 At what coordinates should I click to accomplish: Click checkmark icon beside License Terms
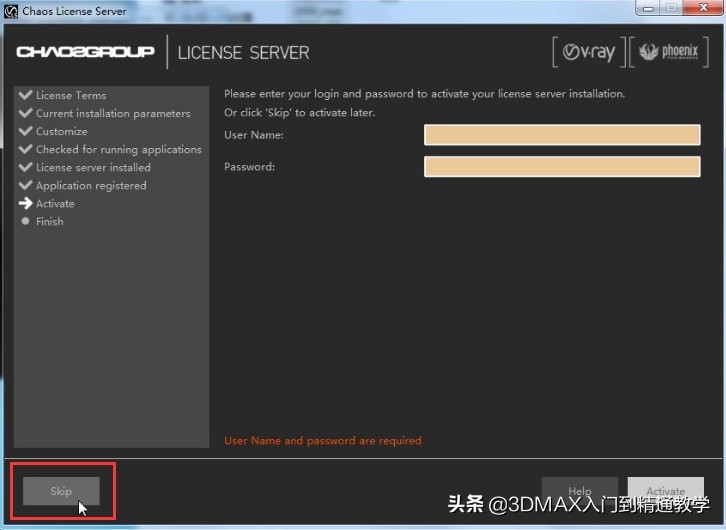25,95
